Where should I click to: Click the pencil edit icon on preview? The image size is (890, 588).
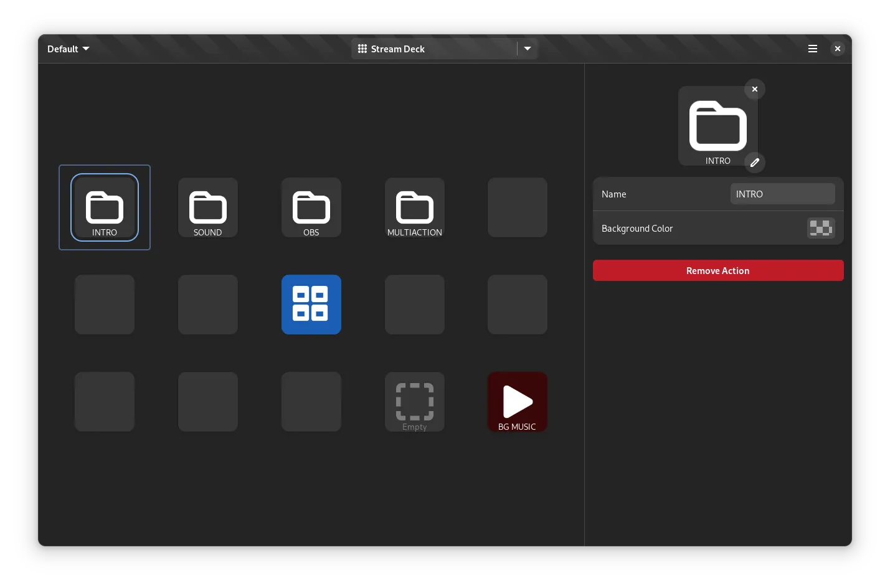click(755, 163)
